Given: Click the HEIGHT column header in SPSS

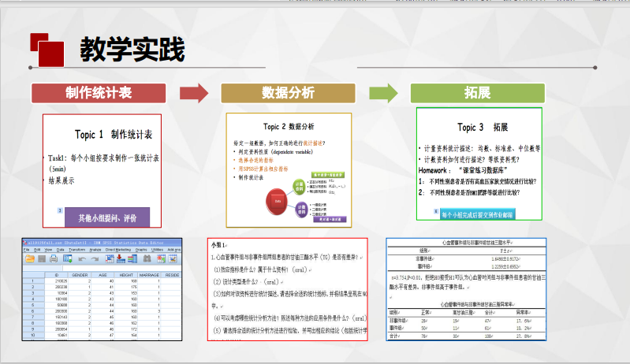Looking at the screenshot, I should coord(126,275).
